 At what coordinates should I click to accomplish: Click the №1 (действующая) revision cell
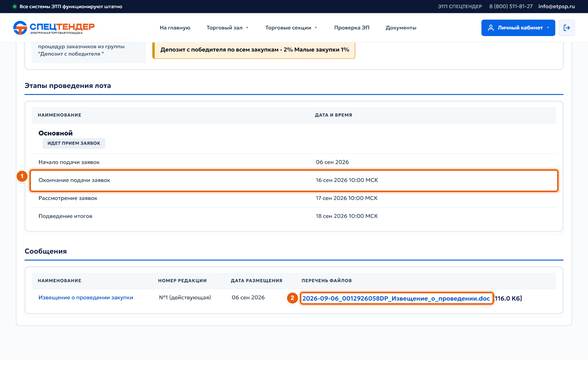coord(185,298)
